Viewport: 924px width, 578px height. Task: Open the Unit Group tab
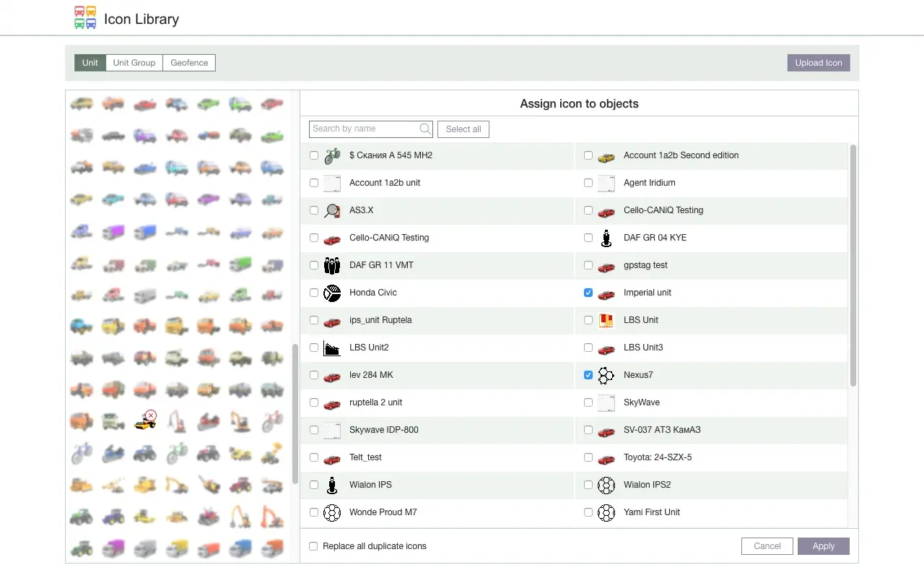(x=134, y=63)
